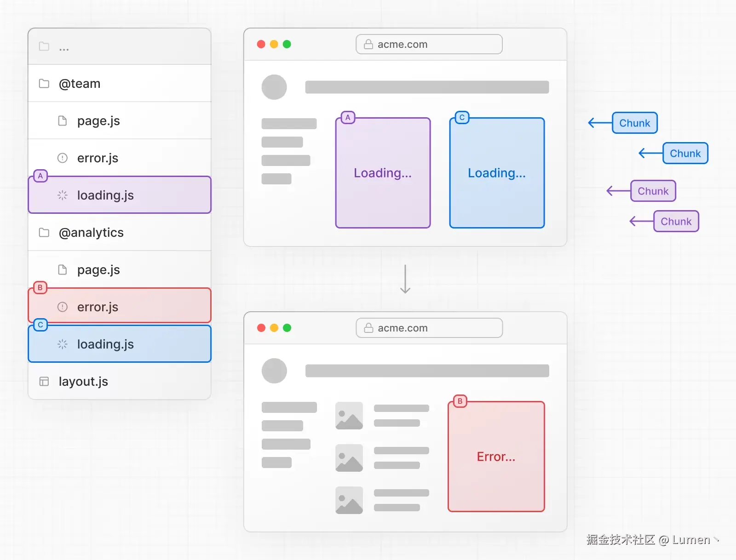Viewport: 736px width, 560px height.
Task: Select page.js under the @team folder
Action: pos(120,121)
